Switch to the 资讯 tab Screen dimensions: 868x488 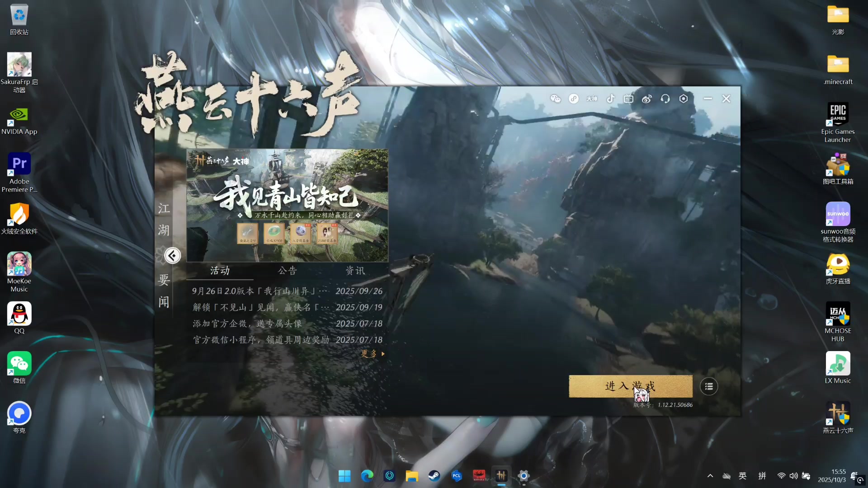pos(355,271)
